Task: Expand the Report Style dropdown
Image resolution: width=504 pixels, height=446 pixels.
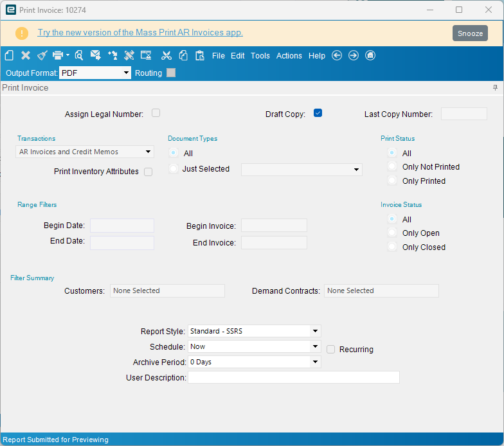Action: pos(315,331)
